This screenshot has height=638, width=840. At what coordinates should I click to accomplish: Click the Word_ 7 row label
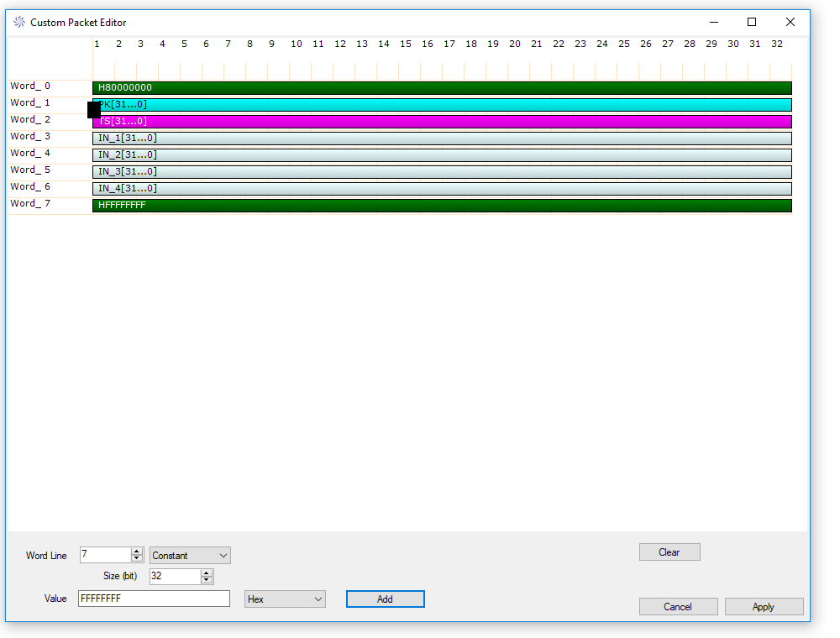pos(30,203)
